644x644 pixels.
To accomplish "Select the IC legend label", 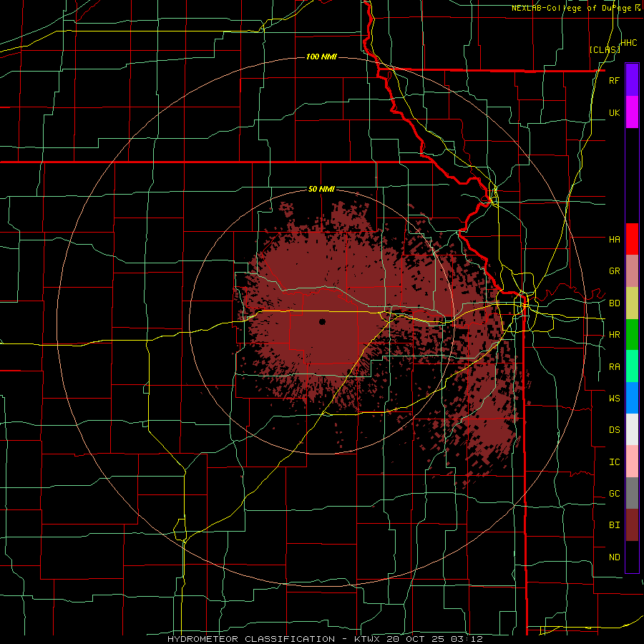I will click(x=614, y=462).
